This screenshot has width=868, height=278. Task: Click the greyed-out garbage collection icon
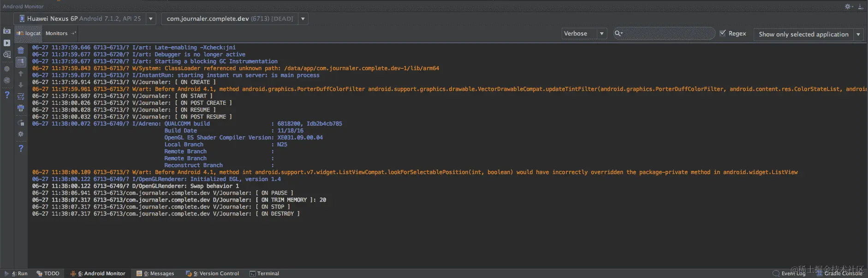click(7, 80)
